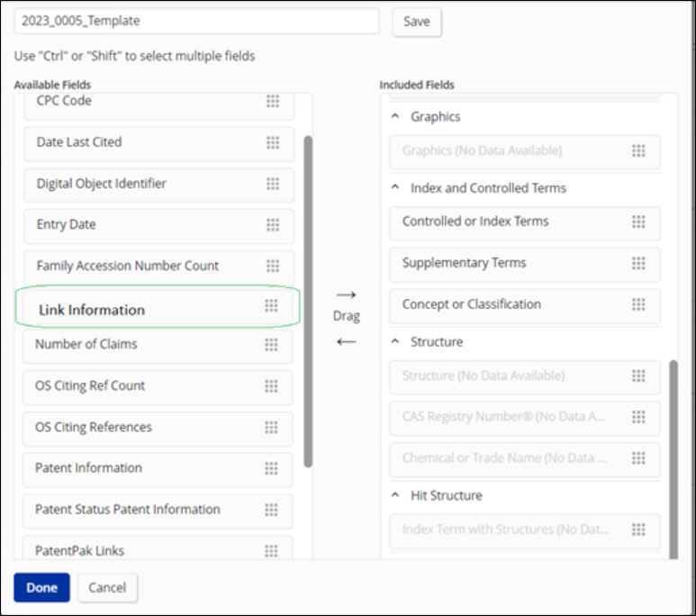This screenshot has height=616, width=696.
Task: Click the Link Information drag handle
Action: [271, 306]
